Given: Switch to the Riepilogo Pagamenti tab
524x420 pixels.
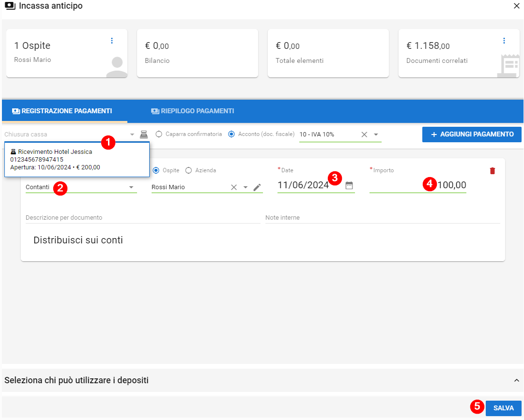Looking at the screenshot, I should 192,111.
